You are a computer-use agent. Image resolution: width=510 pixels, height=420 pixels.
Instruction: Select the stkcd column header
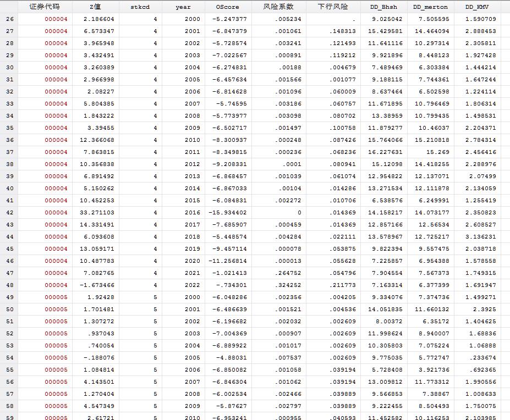140,7
